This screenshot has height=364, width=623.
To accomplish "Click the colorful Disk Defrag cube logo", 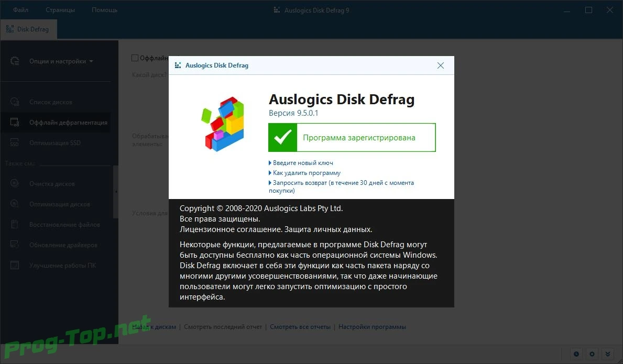I will (223, 124).
